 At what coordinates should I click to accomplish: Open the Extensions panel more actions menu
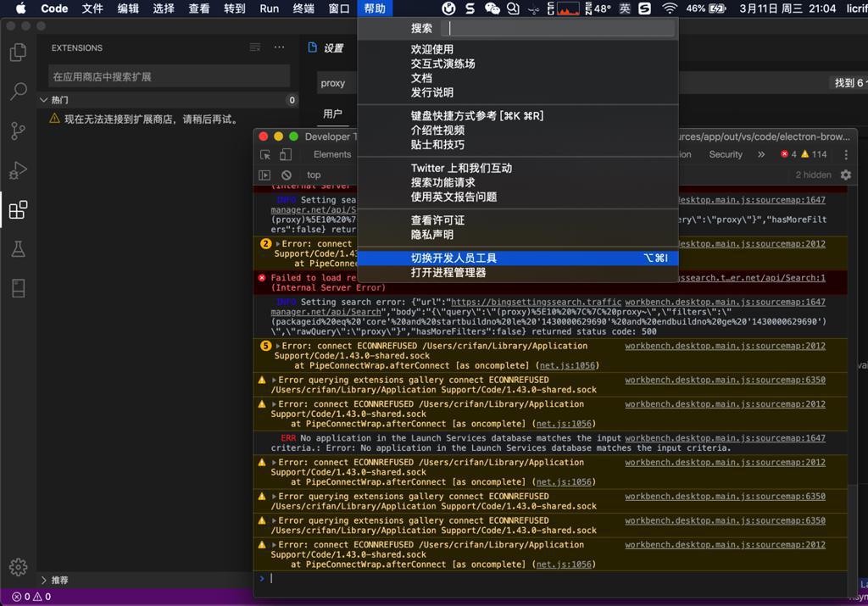(x=279, y=47)
